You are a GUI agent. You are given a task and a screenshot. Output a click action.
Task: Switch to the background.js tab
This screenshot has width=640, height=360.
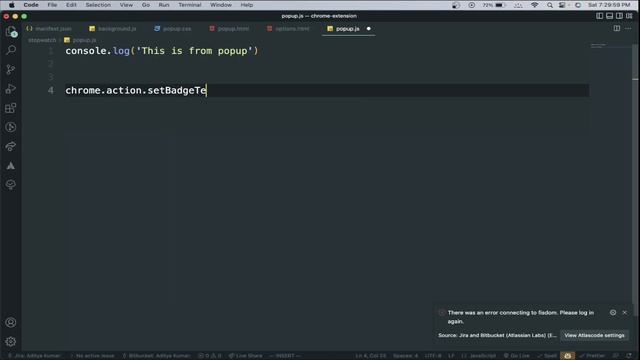click(113, 29)
